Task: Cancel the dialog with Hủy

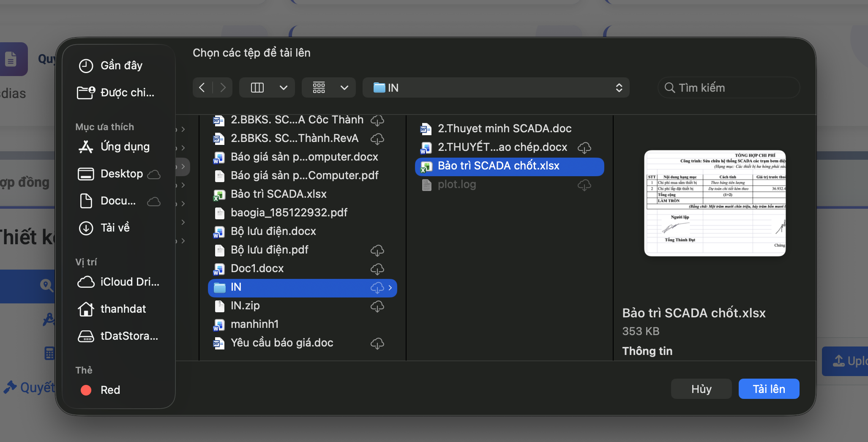Action: [701, 389]
